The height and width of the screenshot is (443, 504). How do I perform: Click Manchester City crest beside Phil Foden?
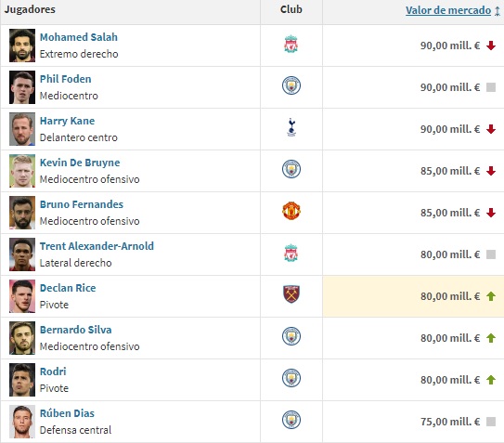pyautogui.click(x=291, y=85)
